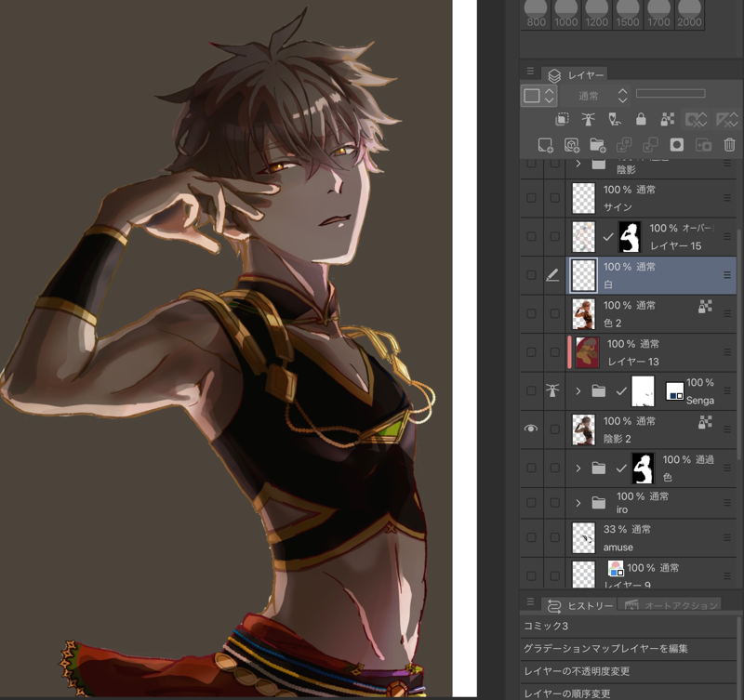Select brush size preset 800
The width and height of the screenshot is (744, 700).
click(x=536, y=14)
